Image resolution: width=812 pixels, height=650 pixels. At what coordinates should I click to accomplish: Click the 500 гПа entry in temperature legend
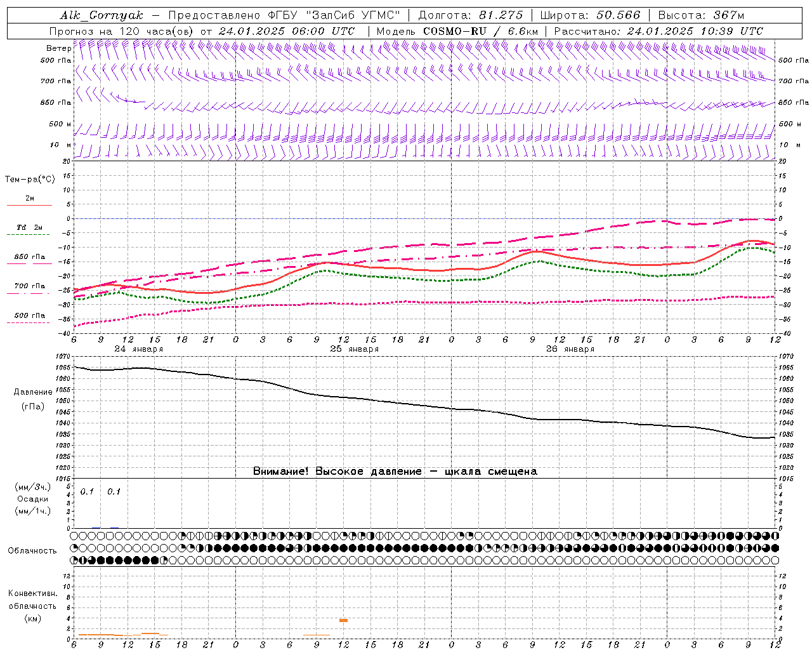(x=30, y=315)
